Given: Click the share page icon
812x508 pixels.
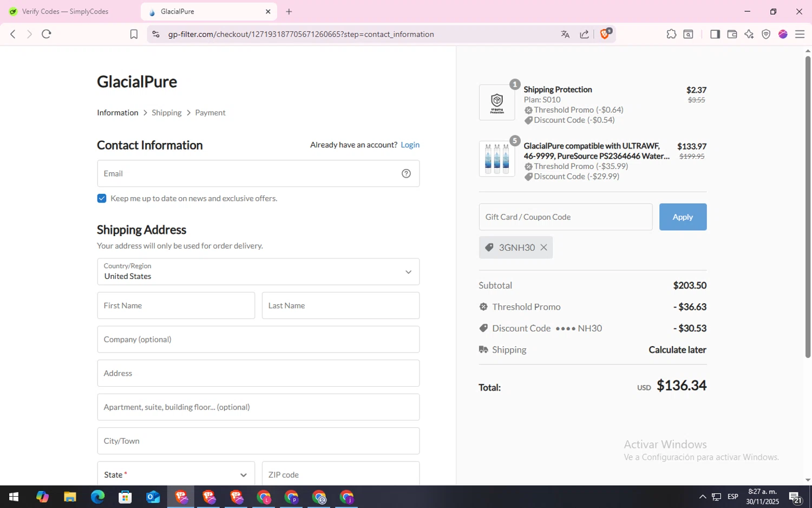Looking at the screenshot, I should (x=585, y=34).
